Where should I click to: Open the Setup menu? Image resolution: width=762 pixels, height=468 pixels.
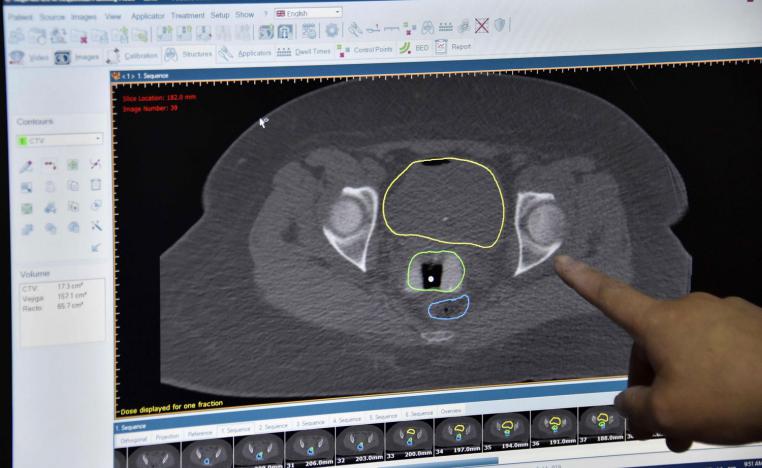220,15
